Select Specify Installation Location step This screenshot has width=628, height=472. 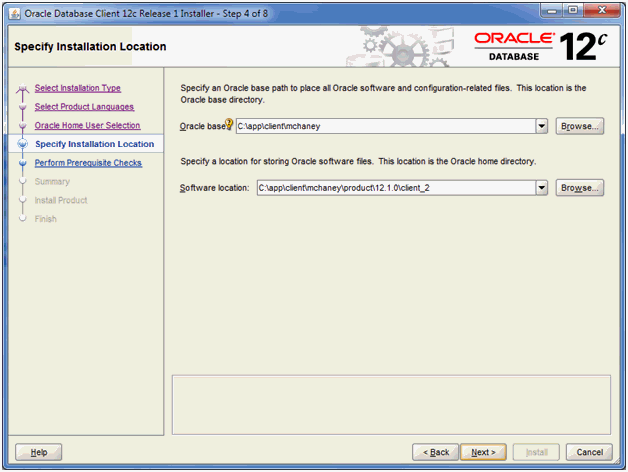click(x=95, y=144)
